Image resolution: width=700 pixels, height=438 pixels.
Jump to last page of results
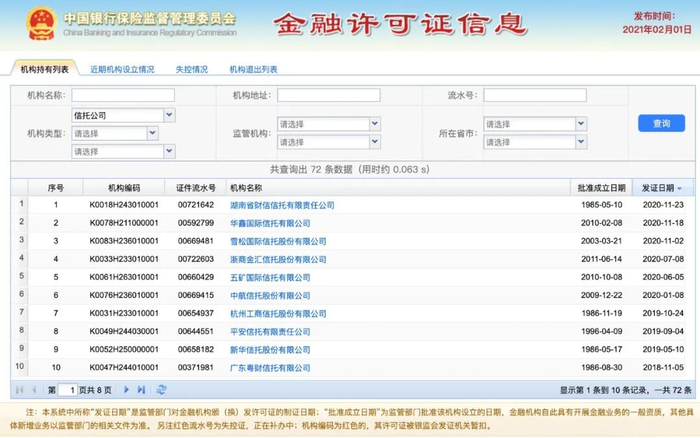click(142, 390)
